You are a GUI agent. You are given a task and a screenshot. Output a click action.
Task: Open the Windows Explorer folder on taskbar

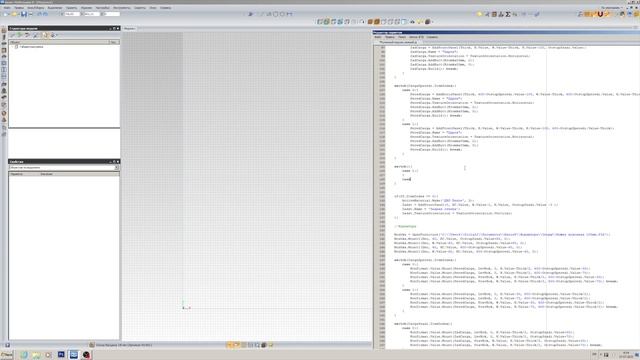pos(36,355)
